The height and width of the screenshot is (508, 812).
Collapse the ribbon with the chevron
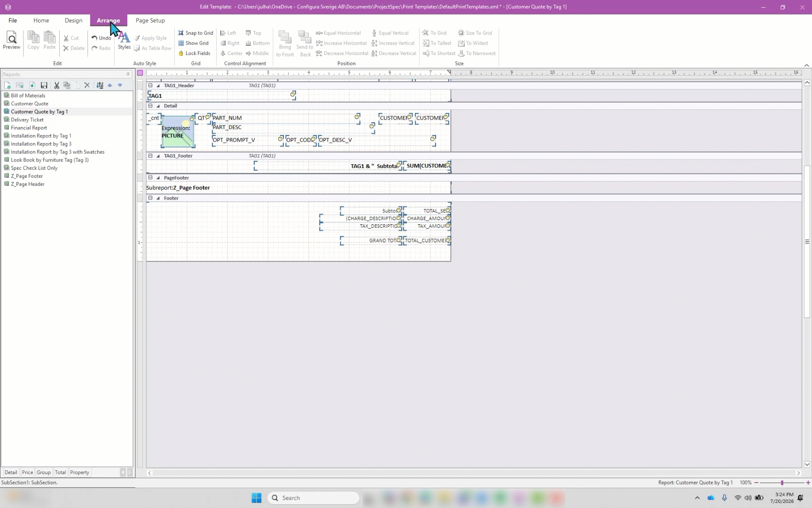point(806,65)
